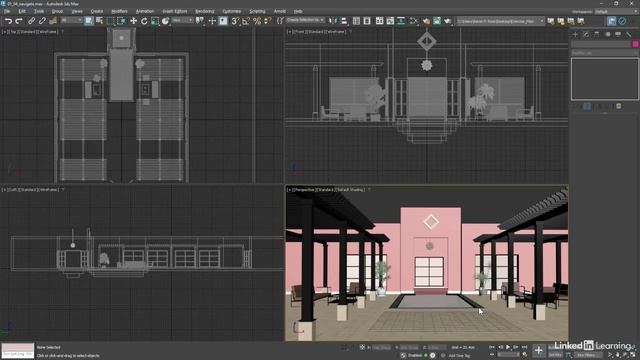The height and width of the screenshot is (360, 640).
Task: Activate the Select and Rotate tool
Action: point(144,21)
